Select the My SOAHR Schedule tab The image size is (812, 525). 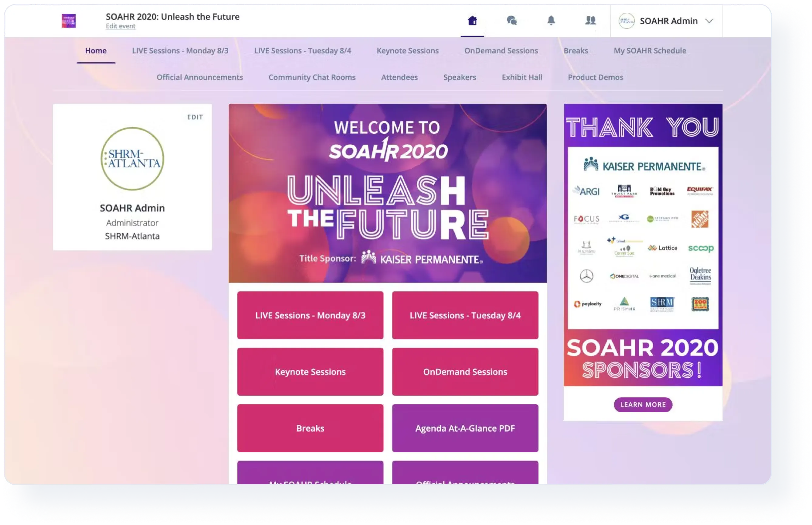tap(650, 50)
